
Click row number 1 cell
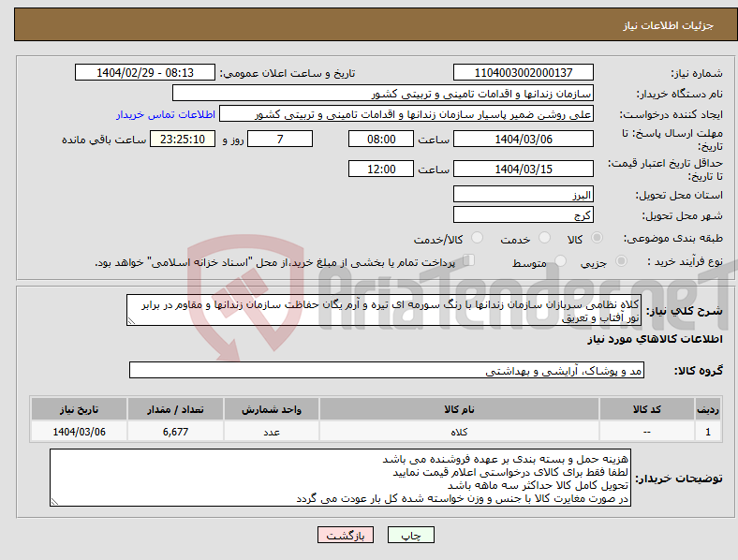pyautogui.click(x=708, y=432)
